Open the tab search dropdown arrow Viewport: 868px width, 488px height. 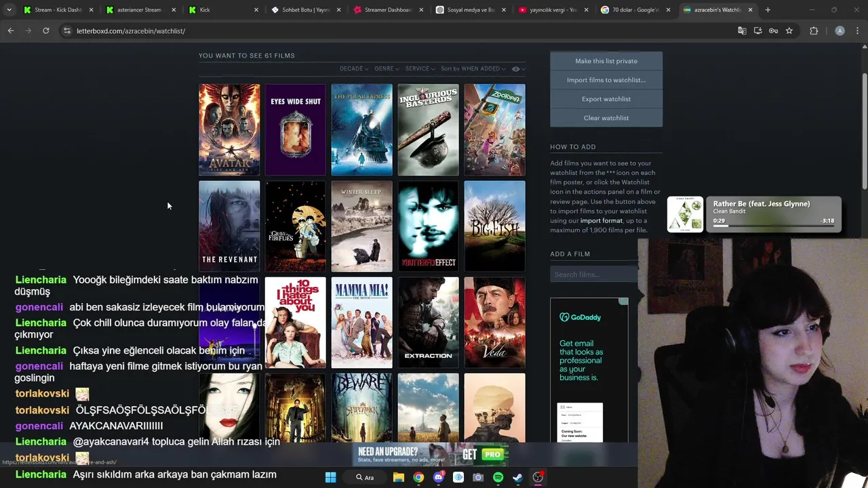tap(9, 10)
